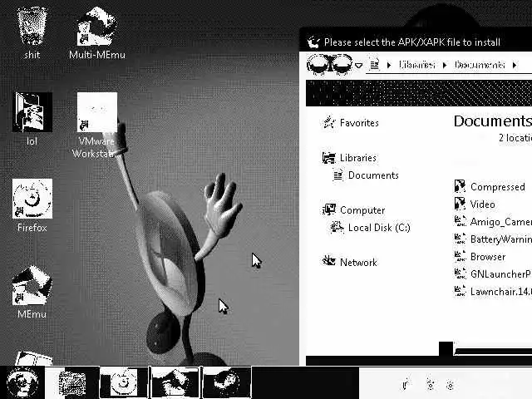The width and height of the screenshot is (532, 399).
Task: Click the Lawnchair APK file icon
Action: coord(460,291)
